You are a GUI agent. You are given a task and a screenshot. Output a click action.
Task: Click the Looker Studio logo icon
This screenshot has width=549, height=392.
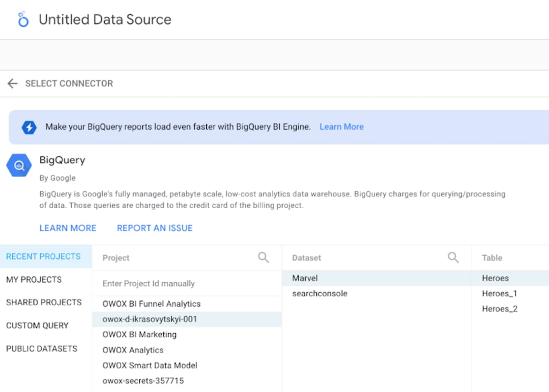click(23, 19)
